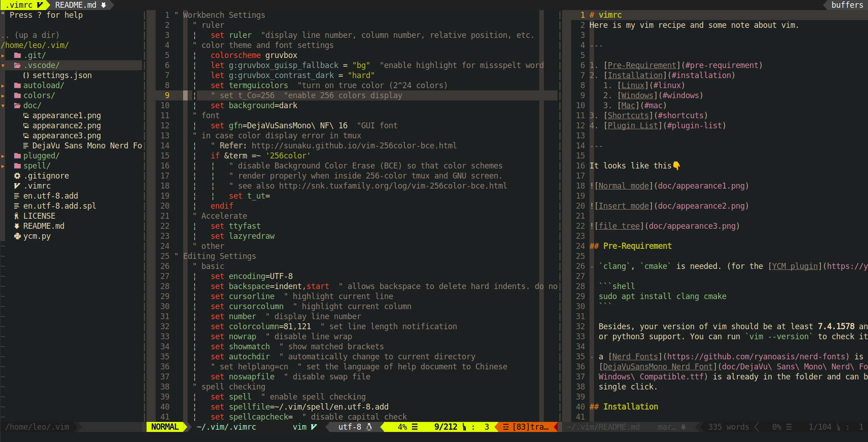Click the pointing-down hand emoji on line 16
868x442 pixels.
pos(677,166)
